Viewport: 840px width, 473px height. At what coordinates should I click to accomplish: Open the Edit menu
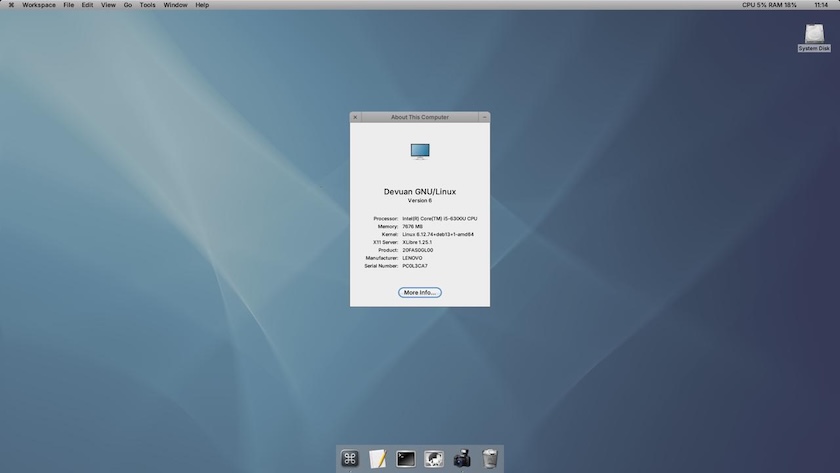click(87, 5)
